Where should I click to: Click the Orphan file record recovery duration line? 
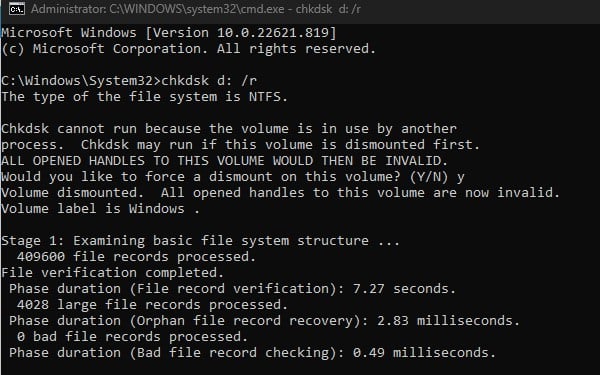[x=264, y=321]
